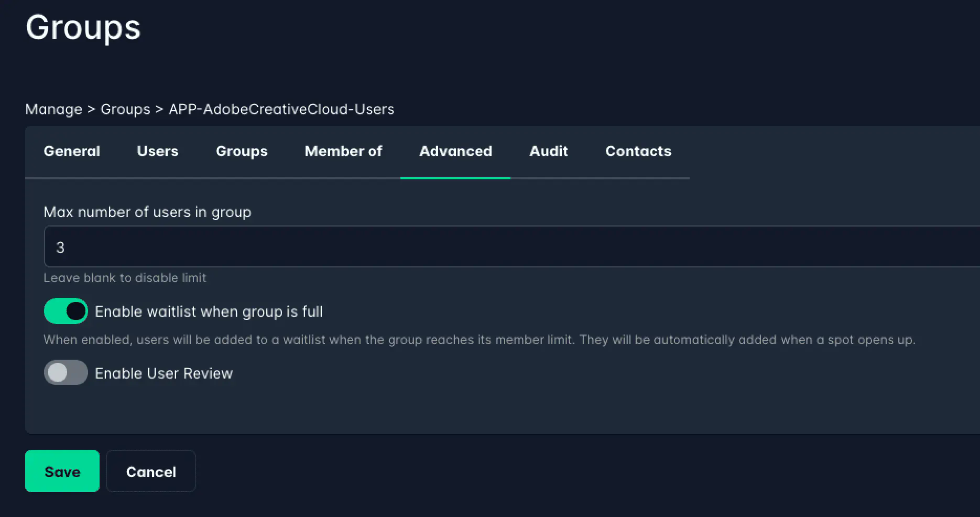The image size is (980, 517).
Task: Open the Audit tab
Action: [x=549, y=152]
